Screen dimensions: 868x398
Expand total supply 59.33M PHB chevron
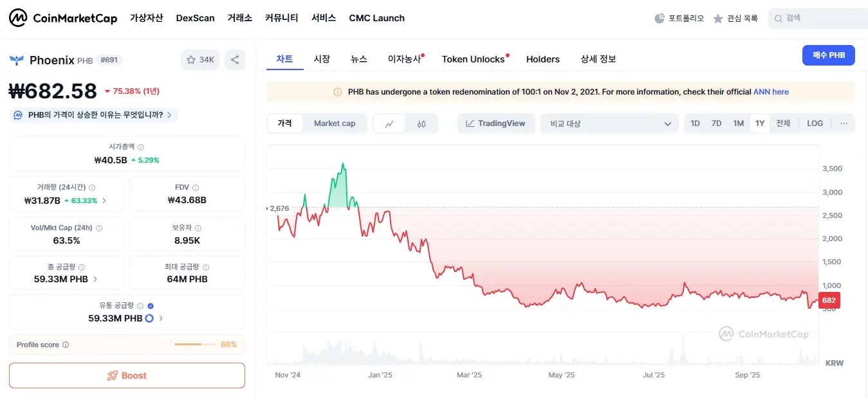click(x=95, y=279)
